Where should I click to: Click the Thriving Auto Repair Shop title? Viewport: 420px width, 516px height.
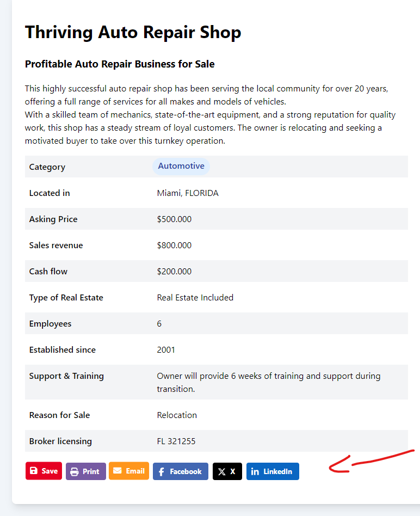(133, 32)
